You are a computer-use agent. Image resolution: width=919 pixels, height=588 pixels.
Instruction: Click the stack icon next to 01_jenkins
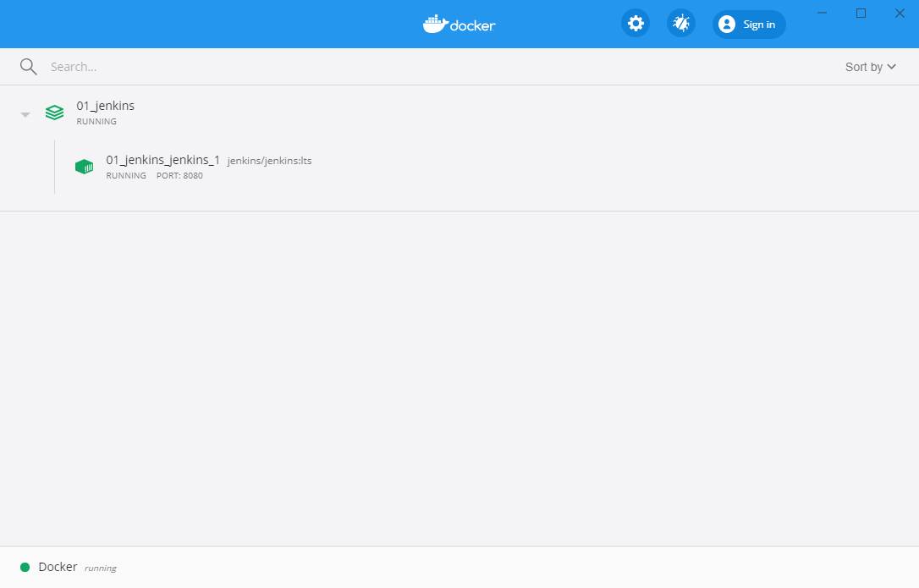(x=54, y=112)
